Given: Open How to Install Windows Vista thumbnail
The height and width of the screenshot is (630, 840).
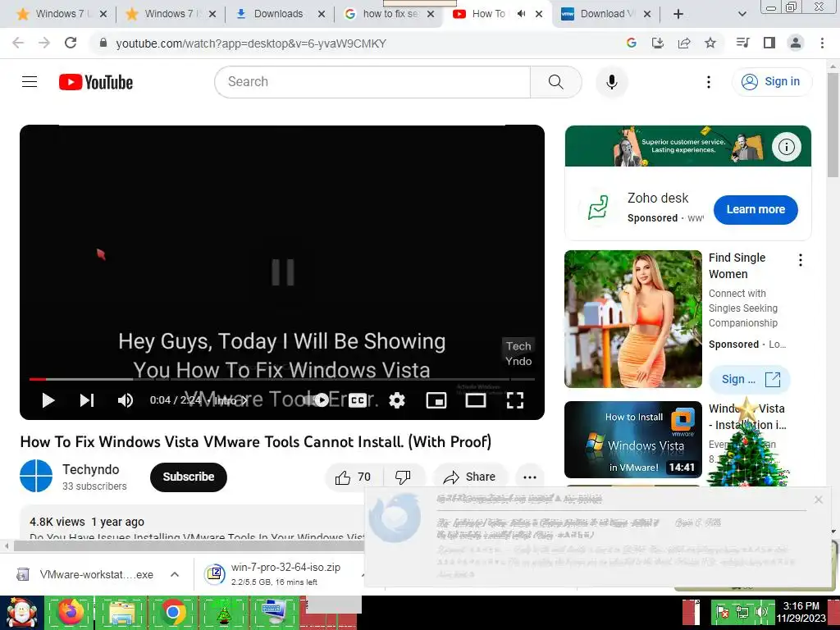Looking at the screenshot, I should click(632, 440).
